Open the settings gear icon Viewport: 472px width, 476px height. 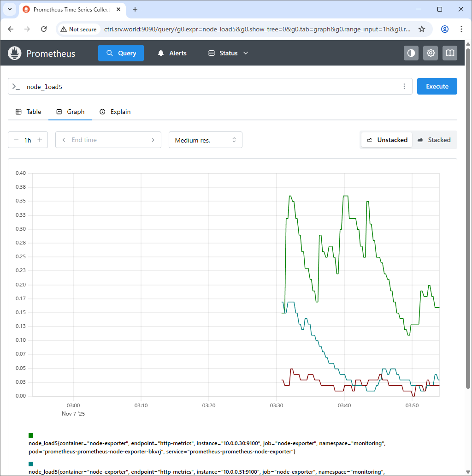point(431,53)
